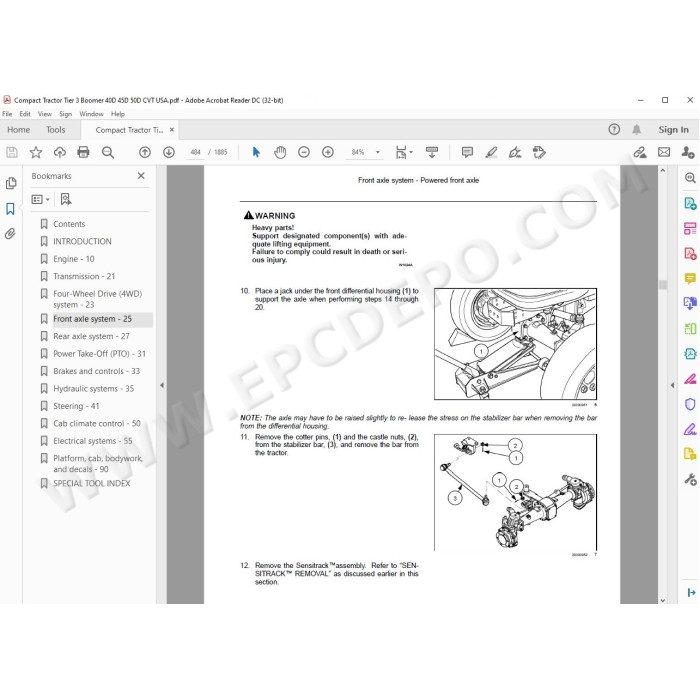Open the Help question mark icon
The height and width of the screenshot is (700, 700).
[614, 129]
